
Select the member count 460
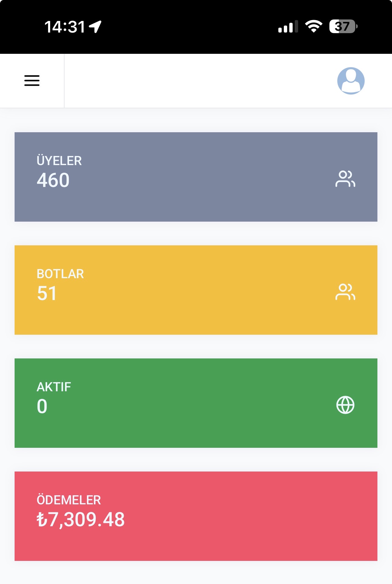(x=53, y=180)
